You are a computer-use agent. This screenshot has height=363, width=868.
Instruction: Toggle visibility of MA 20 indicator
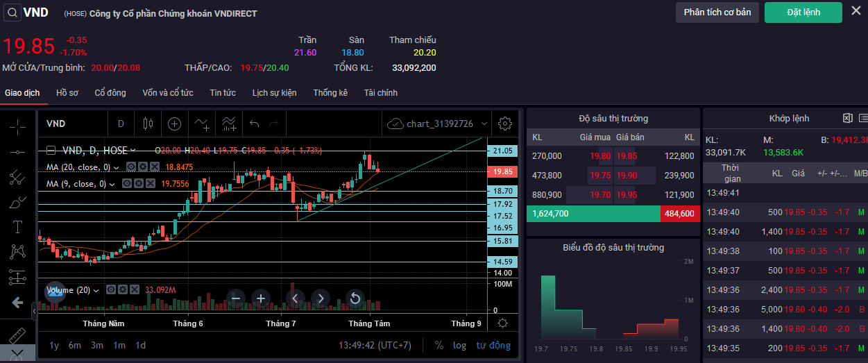[x=130, y=167]
